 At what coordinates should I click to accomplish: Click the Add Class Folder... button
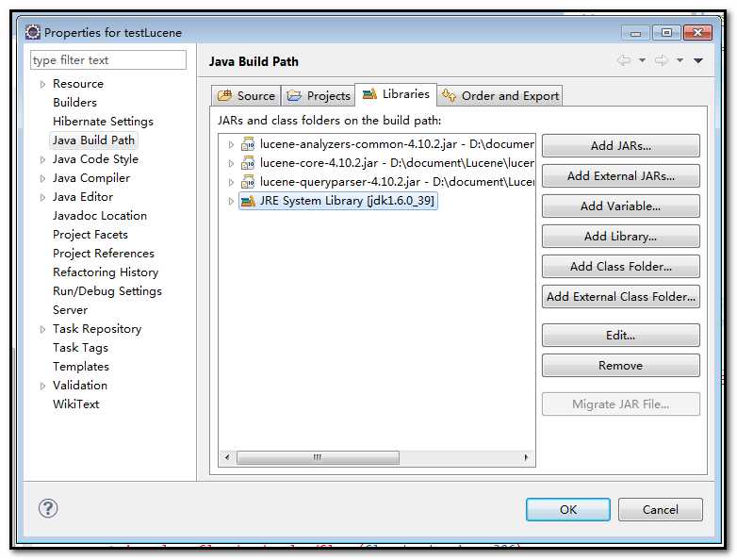click(x=620, y=266)
